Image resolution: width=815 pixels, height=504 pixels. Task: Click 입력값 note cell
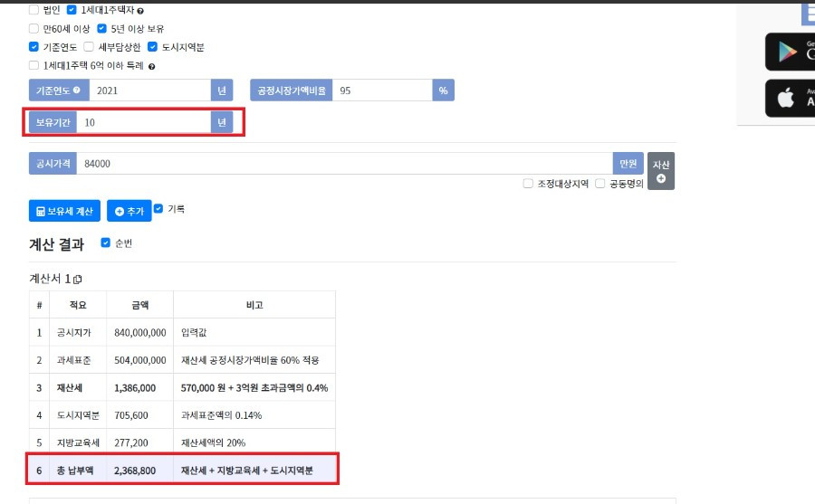(194, 333)
